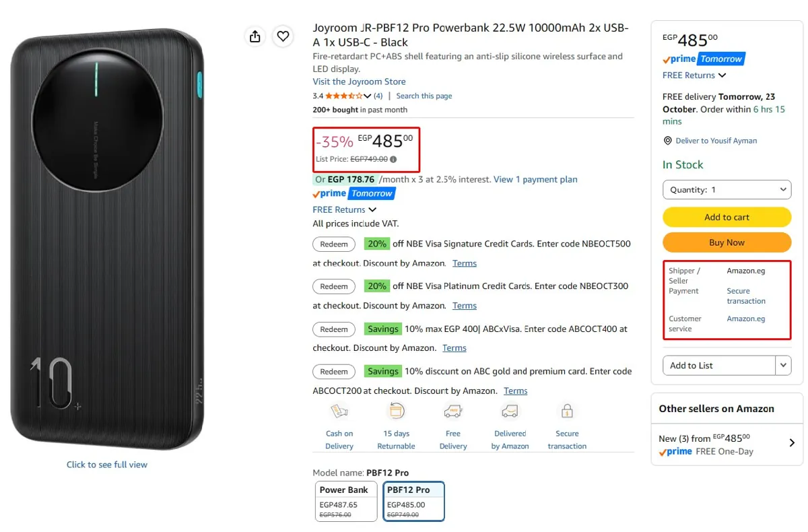This screenshot has height=532, width=808.
Task: Click the List Price info icon
Action: pyautogui.click(x=393, y=160)
